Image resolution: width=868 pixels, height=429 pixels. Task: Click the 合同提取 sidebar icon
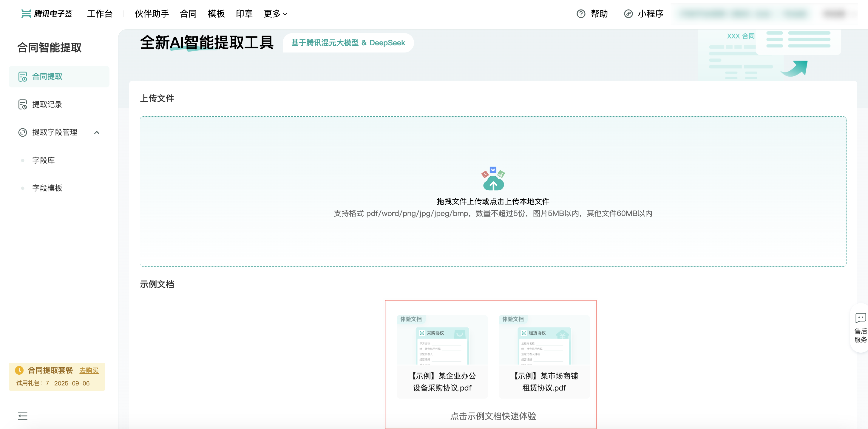coord(23,76)
